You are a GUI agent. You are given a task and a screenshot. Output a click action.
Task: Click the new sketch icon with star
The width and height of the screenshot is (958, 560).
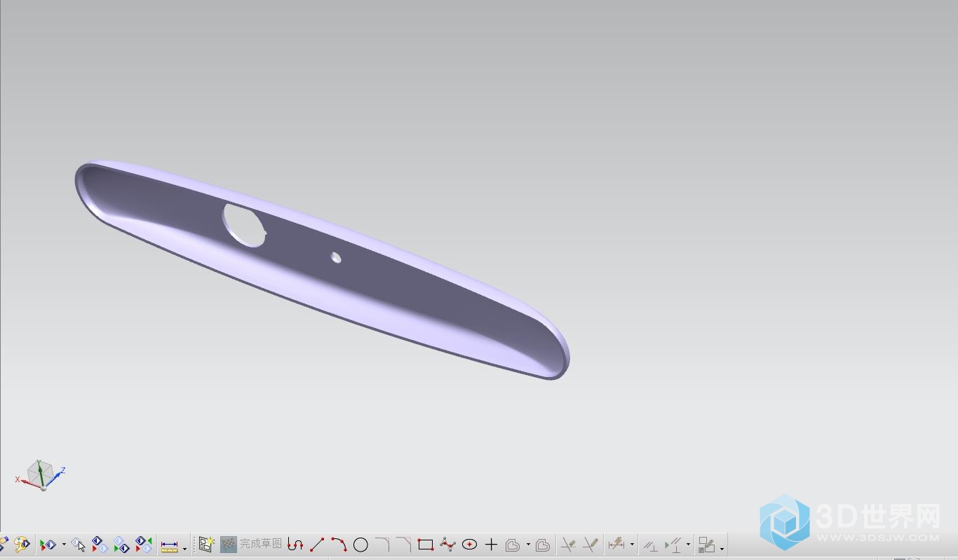206,544
